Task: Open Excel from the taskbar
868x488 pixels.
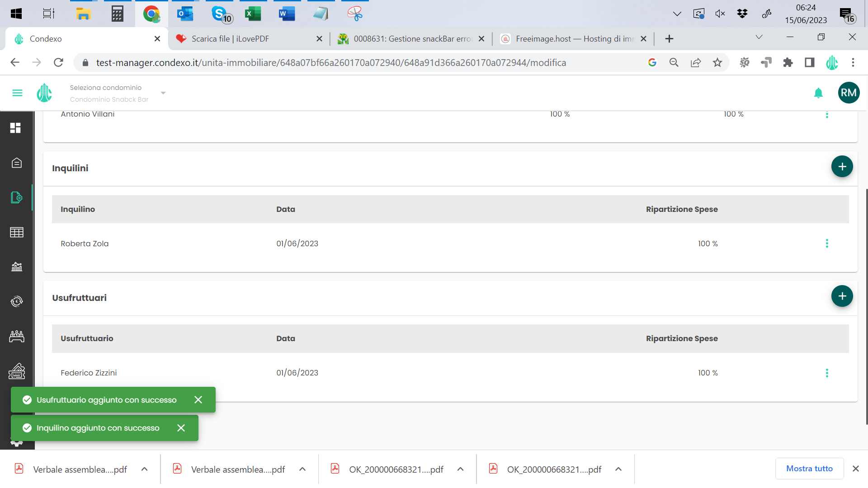Action: (x=253, y=14)
